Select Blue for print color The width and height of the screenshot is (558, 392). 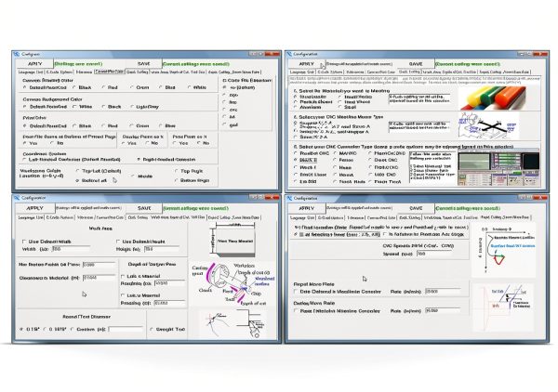(167, 125)
